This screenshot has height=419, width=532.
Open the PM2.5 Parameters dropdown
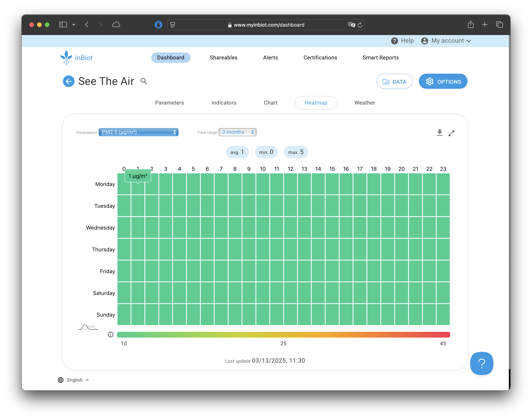[138, 132]
